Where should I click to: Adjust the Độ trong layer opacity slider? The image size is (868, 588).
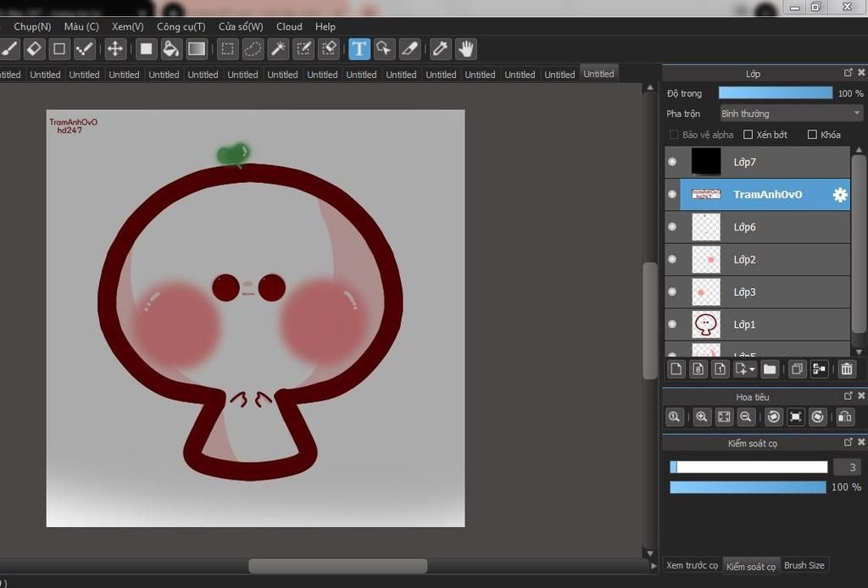776,93
